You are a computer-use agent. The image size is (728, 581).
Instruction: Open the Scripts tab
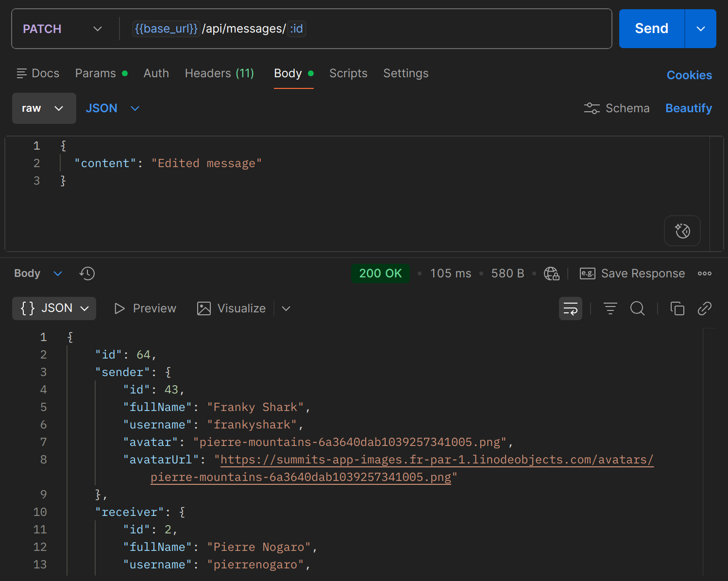coord(348,73)
